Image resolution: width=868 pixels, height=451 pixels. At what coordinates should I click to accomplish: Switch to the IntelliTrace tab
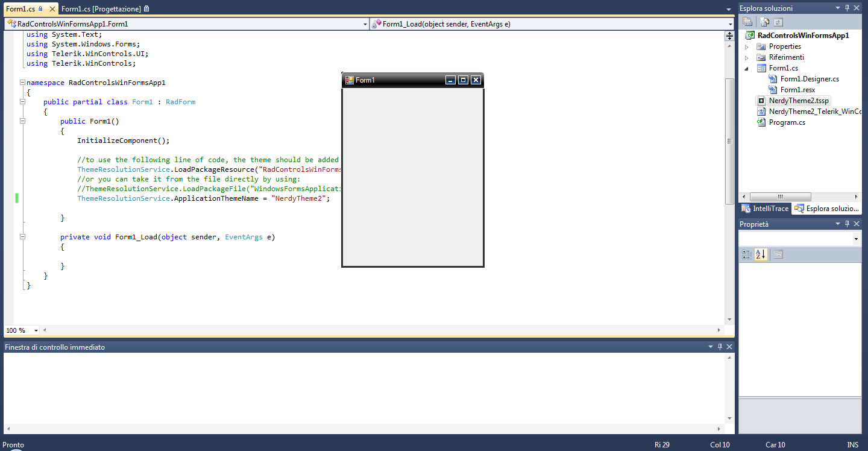click(x=765, y=209)
